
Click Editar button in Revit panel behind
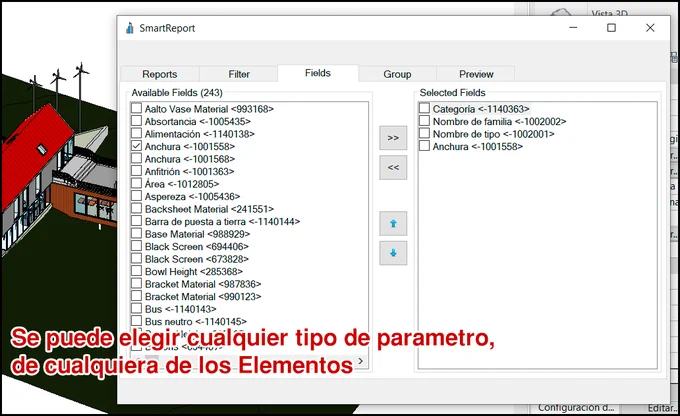pos(661,408)
